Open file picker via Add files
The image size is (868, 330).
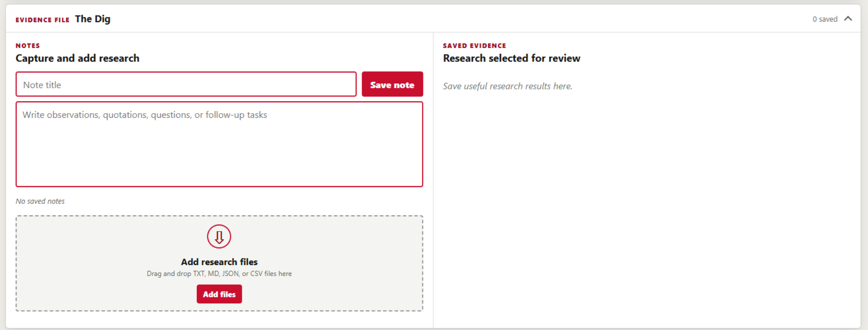click(x=219, y=294)
